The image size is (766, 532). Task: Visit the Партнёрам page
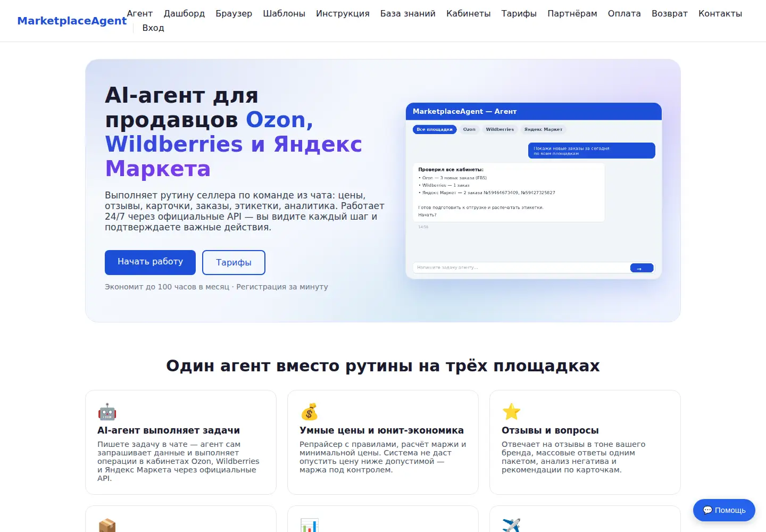572,13
